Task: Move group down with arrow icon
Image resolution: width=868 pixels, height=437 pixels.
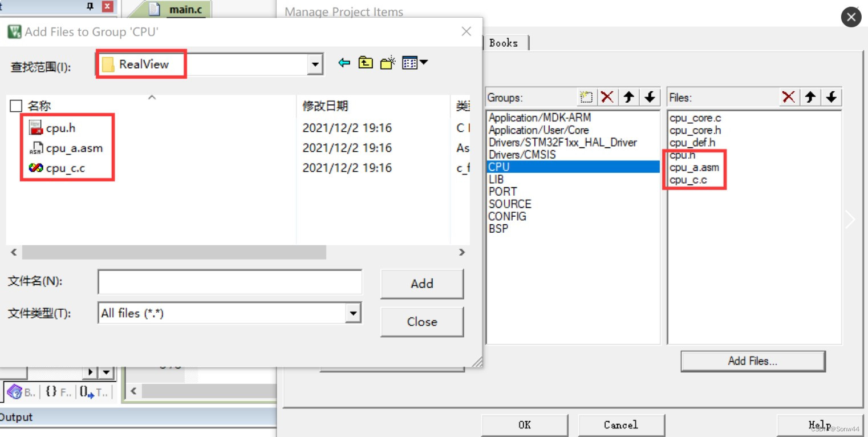Action: 650,97
